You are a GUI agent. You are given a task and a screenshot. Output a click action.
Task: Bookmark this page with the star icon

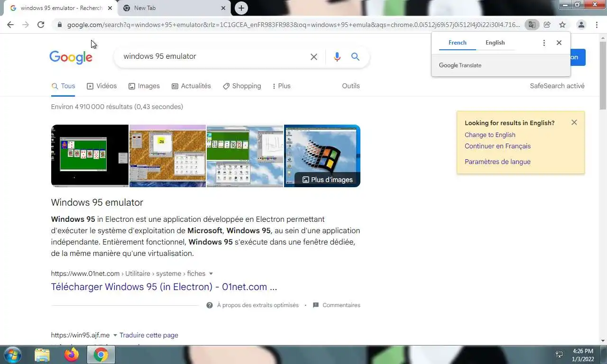point(562,25)
